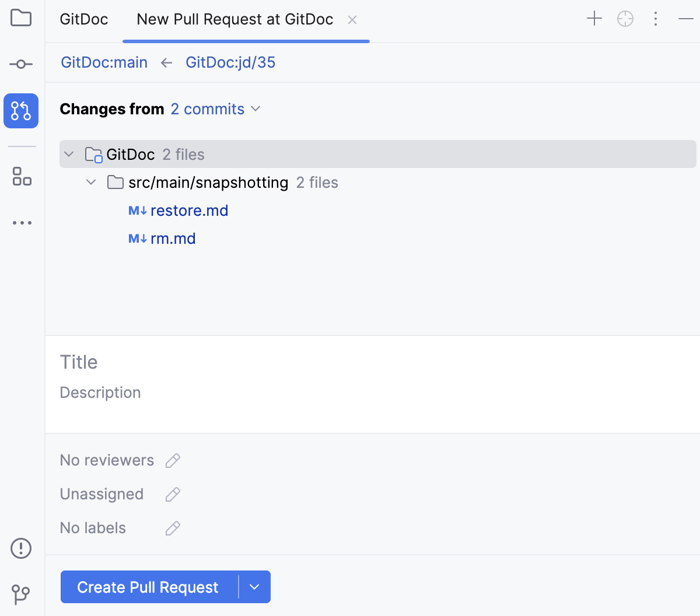Edit labels with the pencil icon
Screen dimensions: 700x616
173,528
